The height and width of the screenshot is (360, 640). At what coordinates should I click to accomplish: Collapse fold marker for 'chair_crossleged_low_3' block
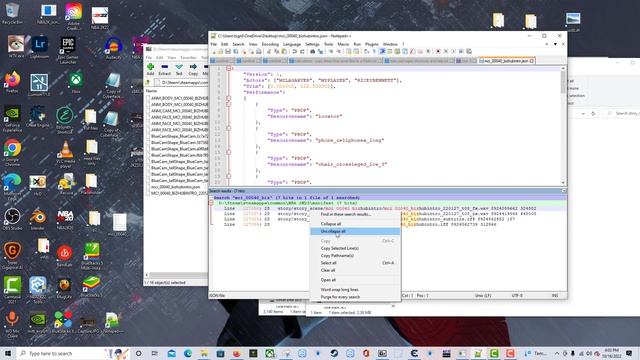[229, 152]
